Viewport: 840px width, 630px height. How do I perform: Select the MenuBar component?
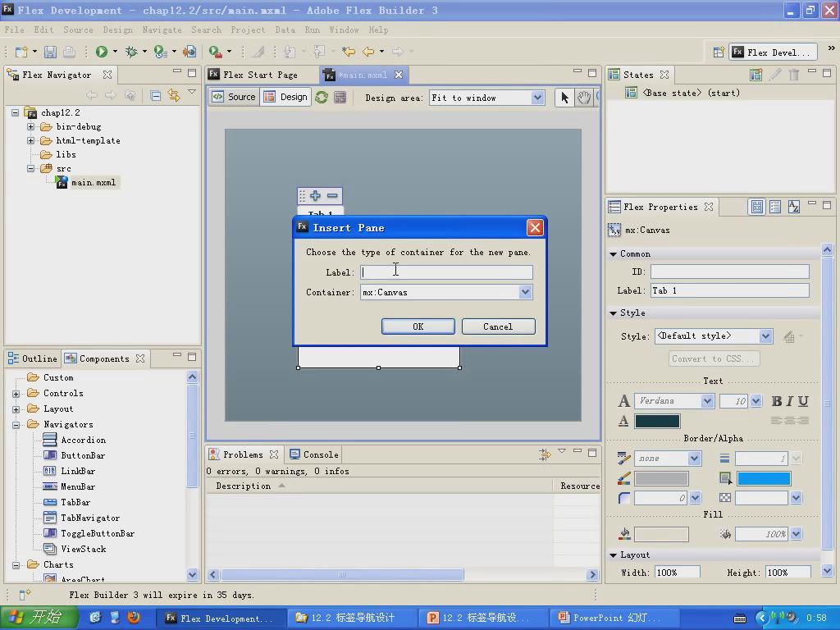(69, 486)
